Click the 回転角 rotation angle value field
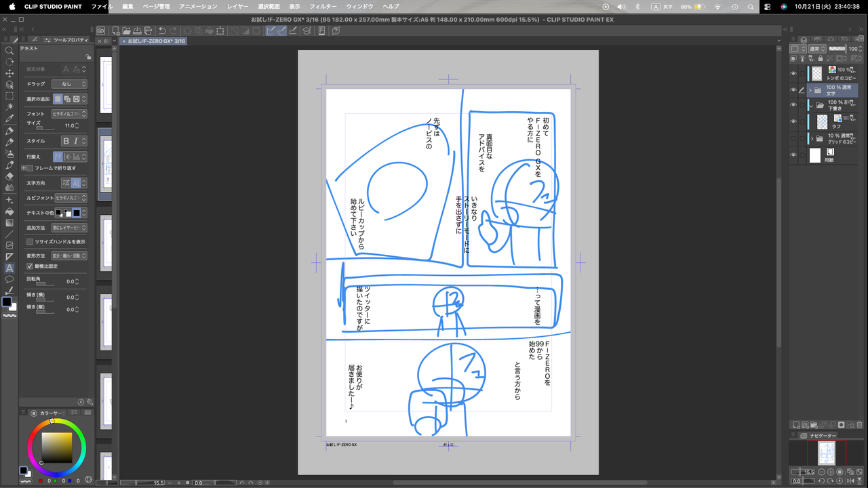Viewport: 868px width, 488px height. click(x=70, y=281)
